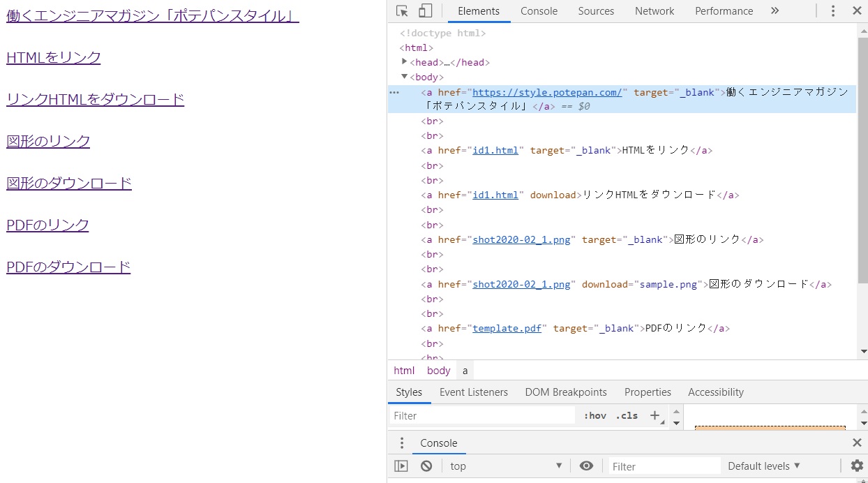Select the <!doctype html> row
868x483 pixels.
point(443,33)
